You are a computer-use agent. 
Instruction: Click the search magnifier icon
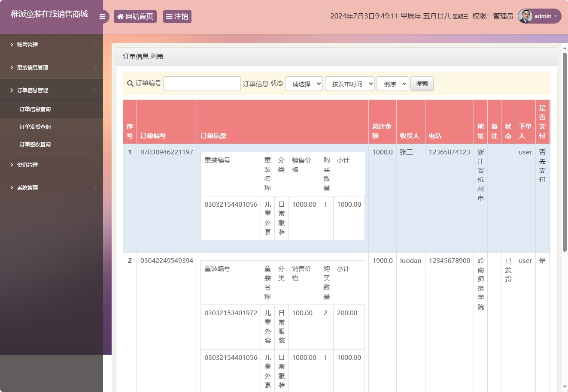(x=130, y=84)
